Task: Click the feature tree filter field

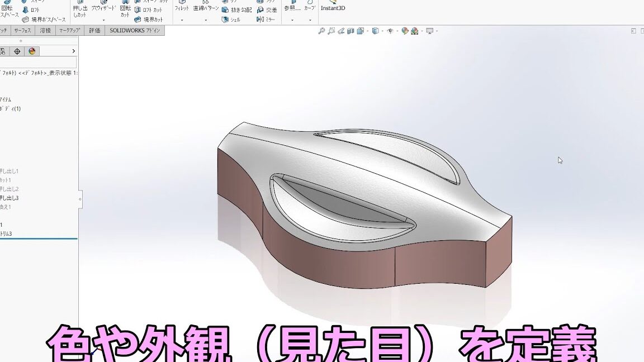Action: click(38, 63)
